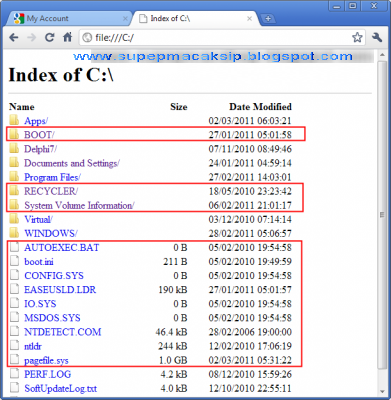Click folder icon next to BOOT/
Image resolution: width=391 pixels, height=400 pixels.
pyautogui.click(x=14, y=134)
